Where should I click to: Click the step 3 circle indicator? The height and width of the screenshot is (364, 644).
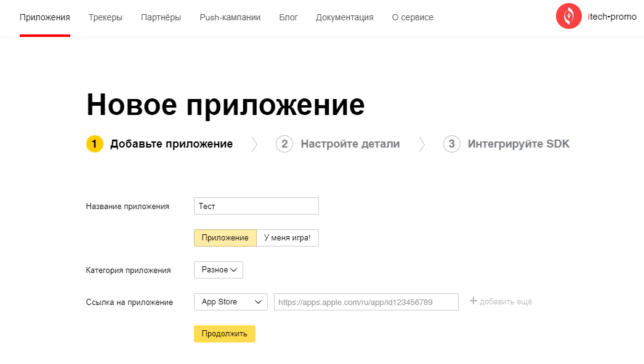(x=451, y=144)
